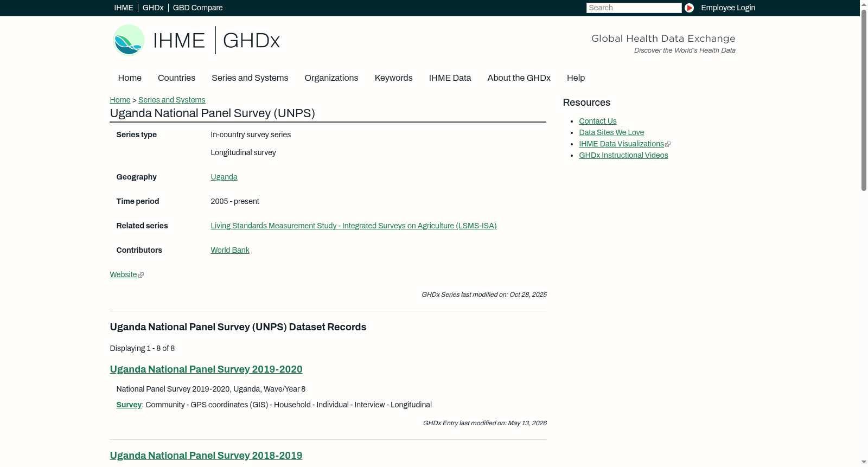
Task: Click IHME link in top bar
Action: (x=124, y=8)
